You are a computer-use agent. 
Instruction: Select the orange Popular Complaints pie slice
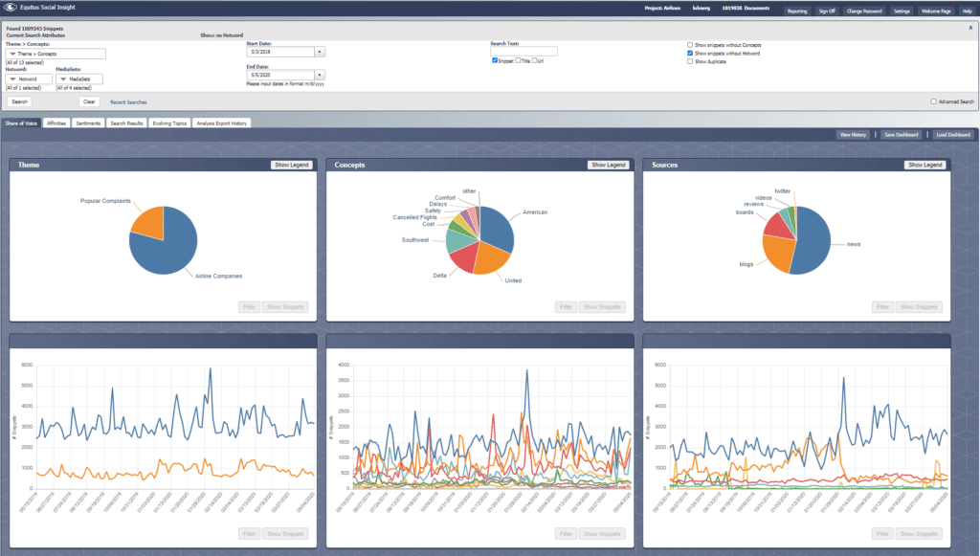150,224
